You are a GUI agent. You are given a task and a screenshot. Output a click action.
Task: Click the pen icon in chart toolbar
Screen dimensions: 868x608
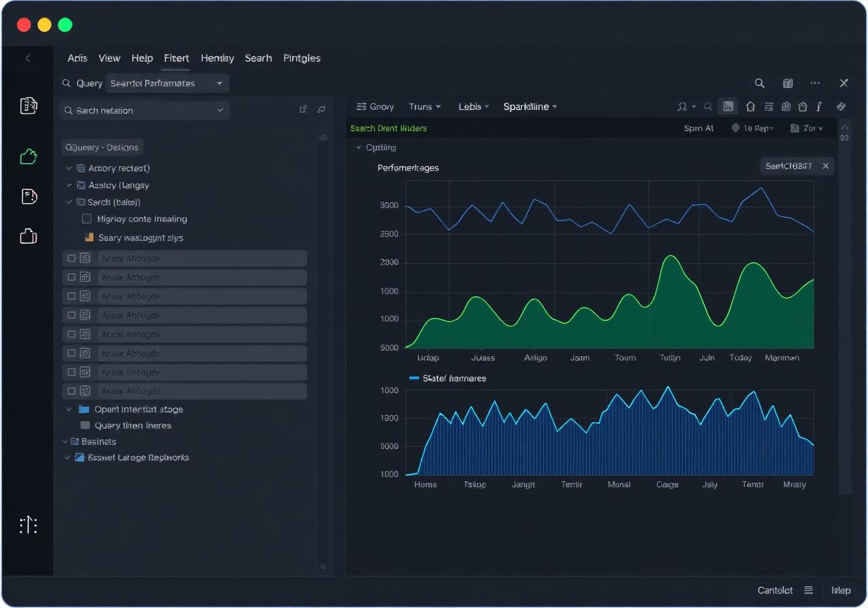pos(819,107)
